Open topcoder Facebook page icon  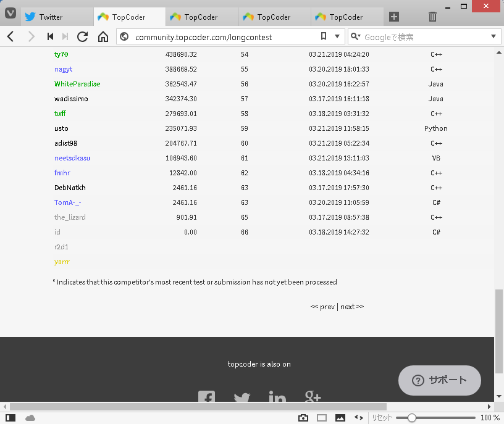point(206,396)
